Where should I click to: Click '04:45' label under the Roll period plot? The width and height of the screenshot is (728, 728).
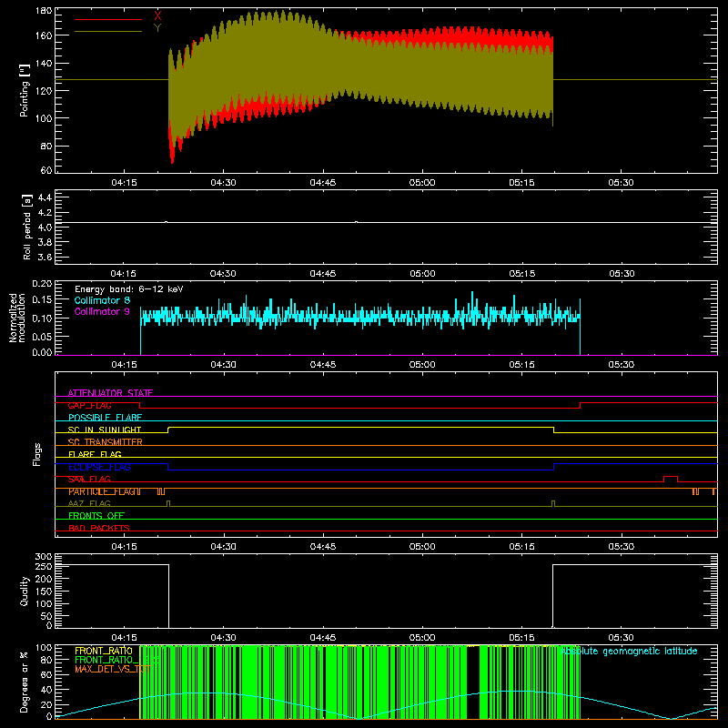click(323, 274)
